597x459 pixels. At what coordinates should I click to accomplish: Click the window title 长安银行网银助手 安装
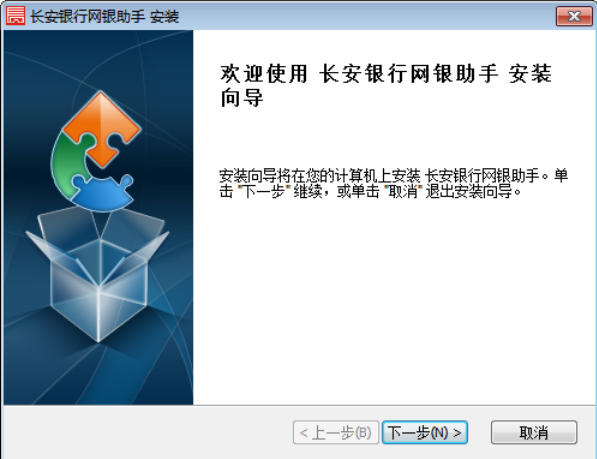tap(105, 16)
